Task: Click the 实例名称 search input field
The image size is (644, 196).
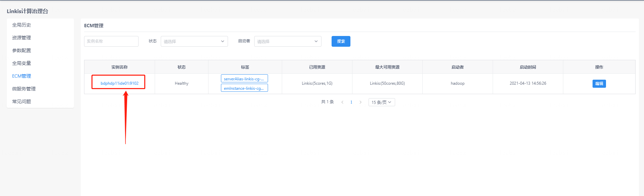Action: coord(111,41)
